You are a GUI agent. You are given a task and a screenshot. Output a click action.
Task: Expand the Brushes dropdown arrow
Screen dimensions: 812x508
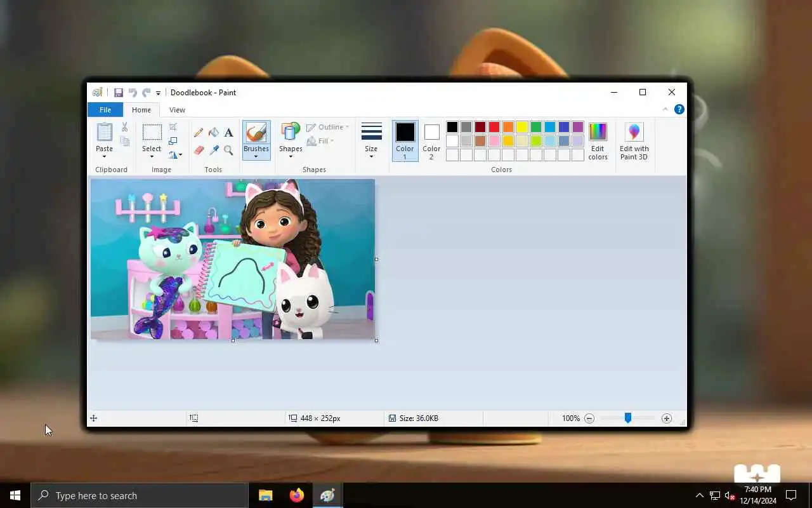(x=256, y=157)
